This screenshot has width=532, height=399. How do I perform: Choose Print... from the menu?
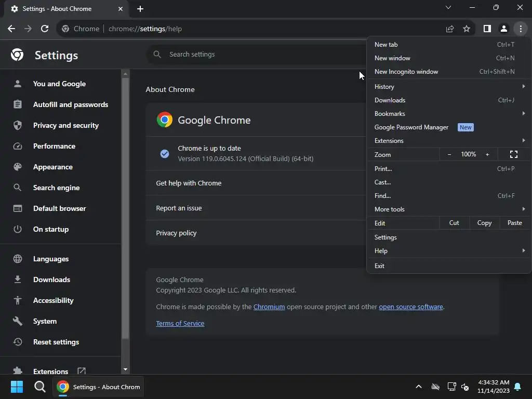point(449,169)
